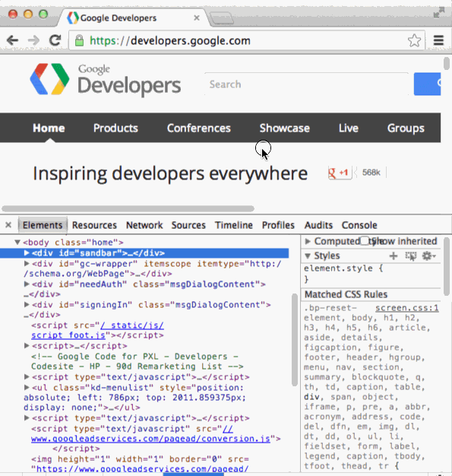This screenshot has height=476, width=452.
Task: Open the Console panel tab
Action: click(359, 225)
